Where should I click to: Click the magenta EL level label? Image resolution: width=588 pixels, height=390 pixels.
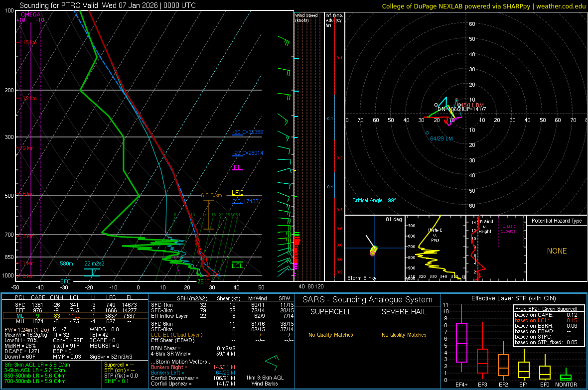[x=237, y=167]
